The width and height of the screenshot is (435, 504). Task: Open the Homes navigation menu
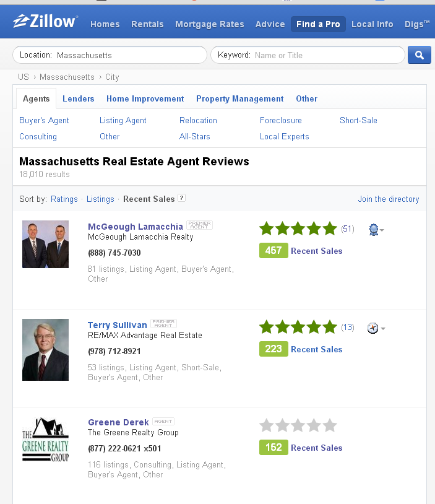[x=105, y=24]
